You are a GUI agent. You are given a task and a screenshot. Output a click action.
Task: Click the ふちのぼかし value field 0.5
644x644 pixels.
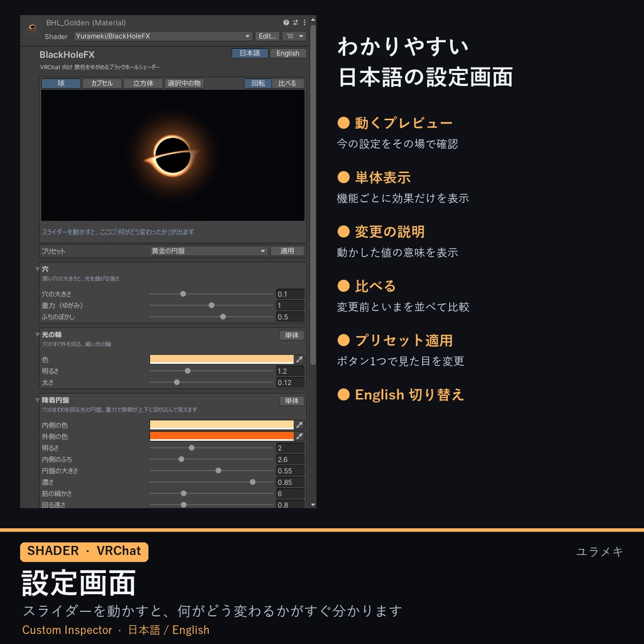pyautogui.click(x=290, y=317)
